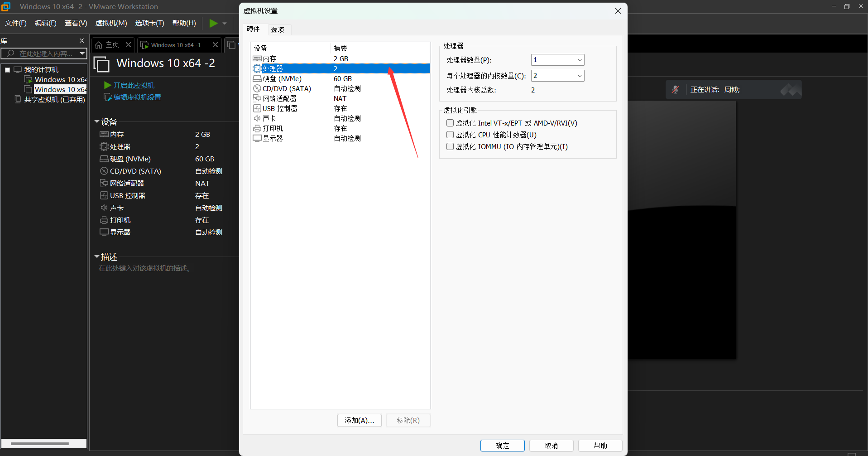The height and width of the screenshot is (456, 868).
Task: Switch to the 硬件 tab in settings dialog
Action: (x=253, y=29)
